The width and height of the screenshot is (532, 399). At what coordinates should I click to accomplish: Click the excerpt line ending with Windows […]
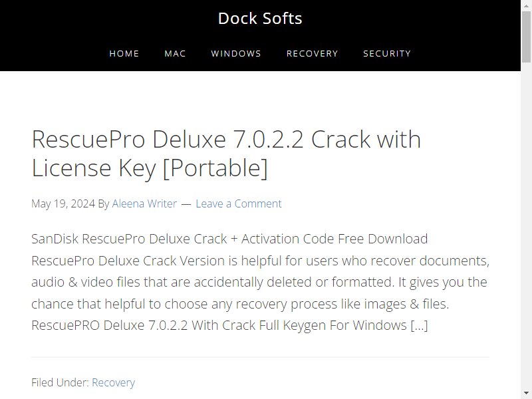(x=229, y=325)
